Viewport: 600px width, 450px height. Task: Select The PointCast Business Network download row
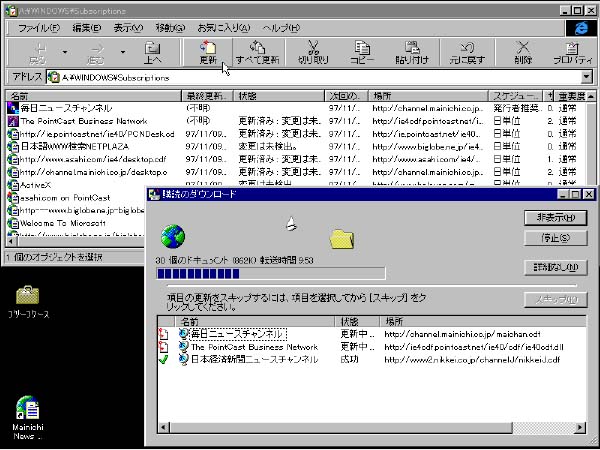click(x=371, y=347)
